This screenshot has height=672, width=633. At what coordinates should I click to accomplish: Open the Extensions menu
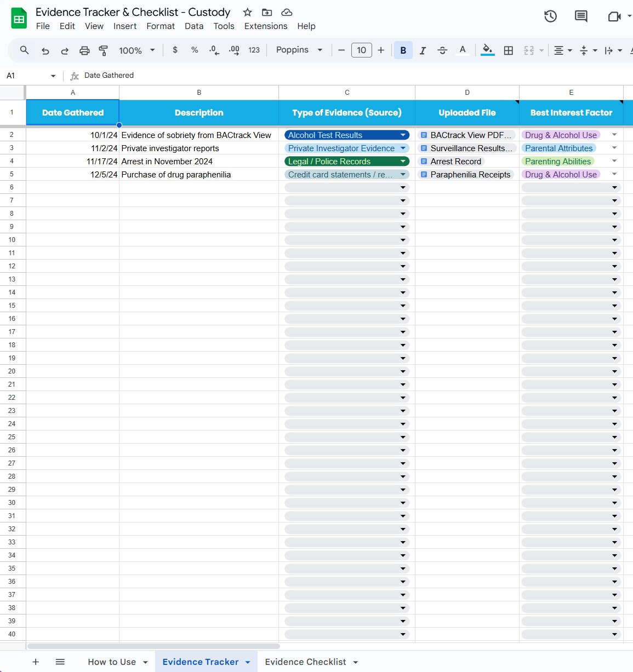(266, 26)
